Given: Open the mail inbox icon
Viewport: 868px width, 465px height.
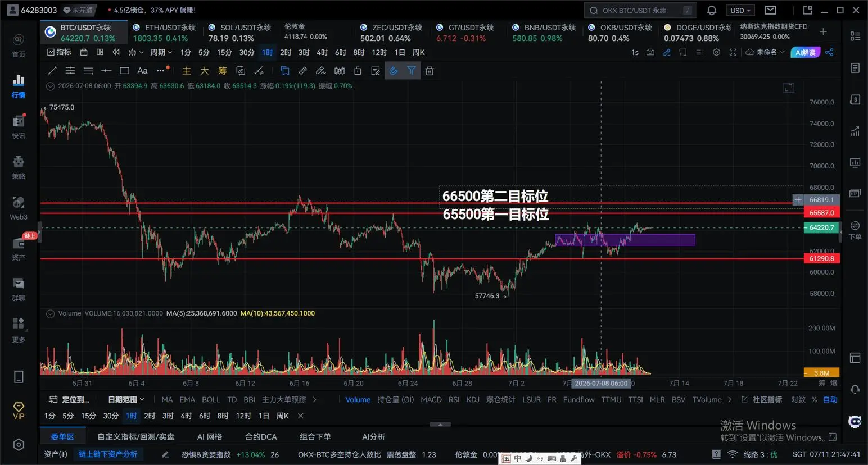Looking at the screenshot, I should coord(770,10).
